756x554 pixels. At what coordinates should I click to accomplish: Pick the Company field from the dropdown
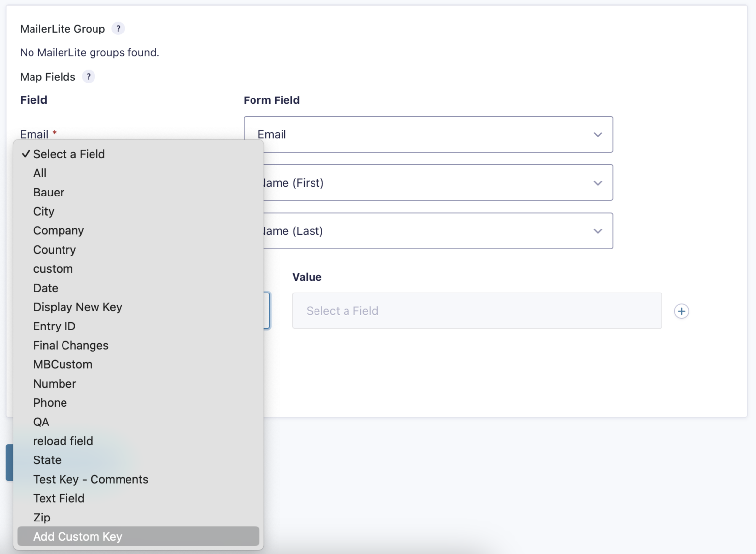(58, 230)
